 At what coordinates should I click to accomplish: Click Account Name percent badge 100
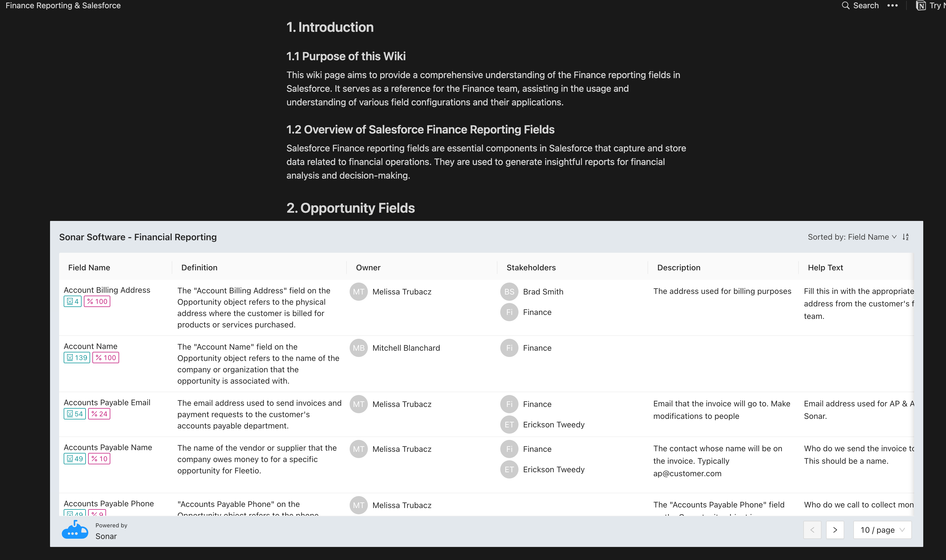point(106,358)
